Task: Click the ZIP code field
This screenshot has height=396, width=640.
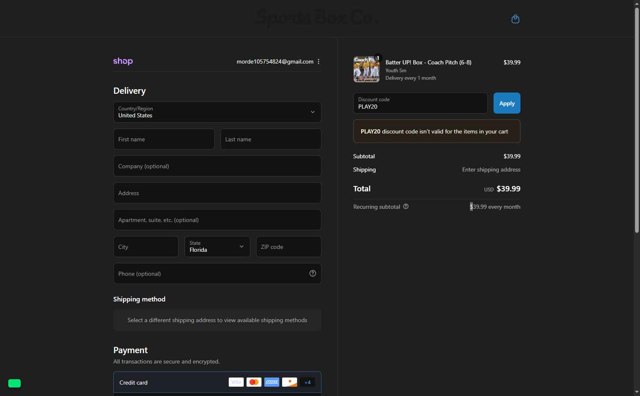Action: pos(289,247)
